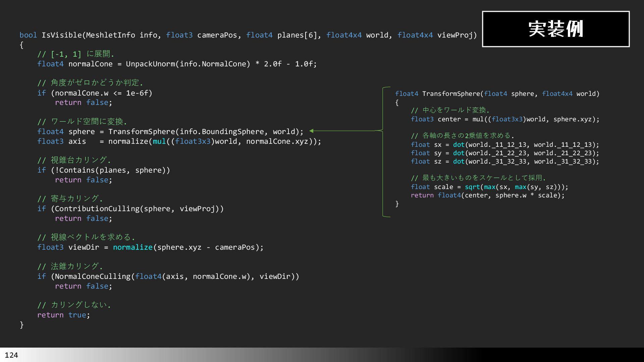This screenshot has height=362, width=644.
Task: Click the comment 各軸の長さの2乗値を求める
Action: (463, 136)
